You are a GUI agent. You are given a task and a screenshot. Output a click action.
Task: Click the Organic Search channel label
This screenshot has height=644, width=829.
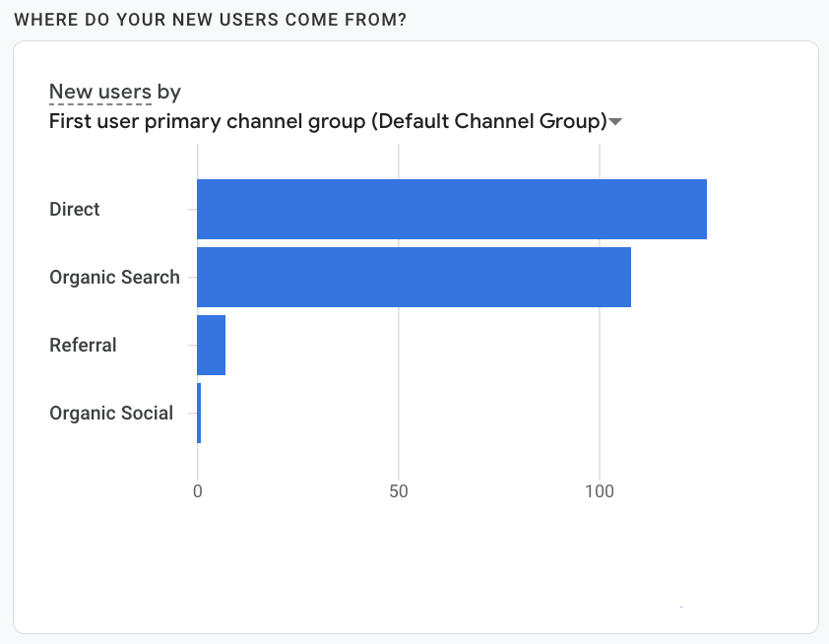(x=114, y=277)
